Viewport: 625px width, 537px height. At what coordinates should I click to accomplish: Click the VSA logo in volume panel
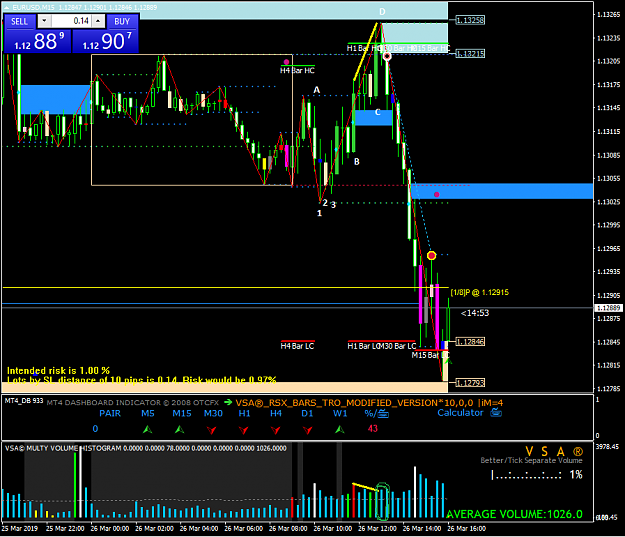coord(554,451)
